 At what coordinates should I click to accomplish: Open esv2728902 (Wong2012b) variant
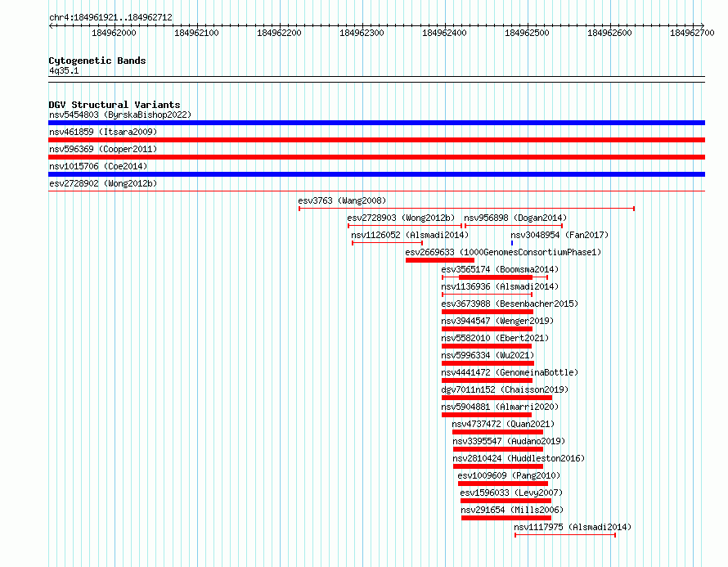103,183
